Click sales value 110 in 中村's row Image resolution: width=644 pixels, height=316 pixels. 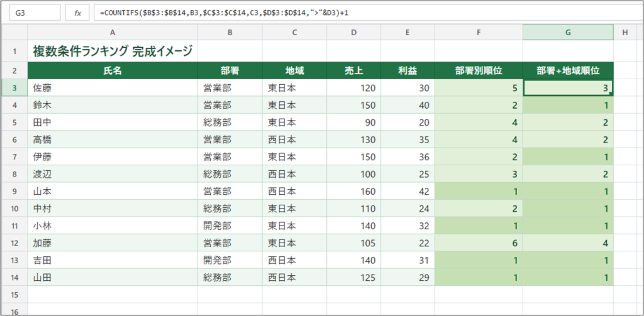click(353, 209)
